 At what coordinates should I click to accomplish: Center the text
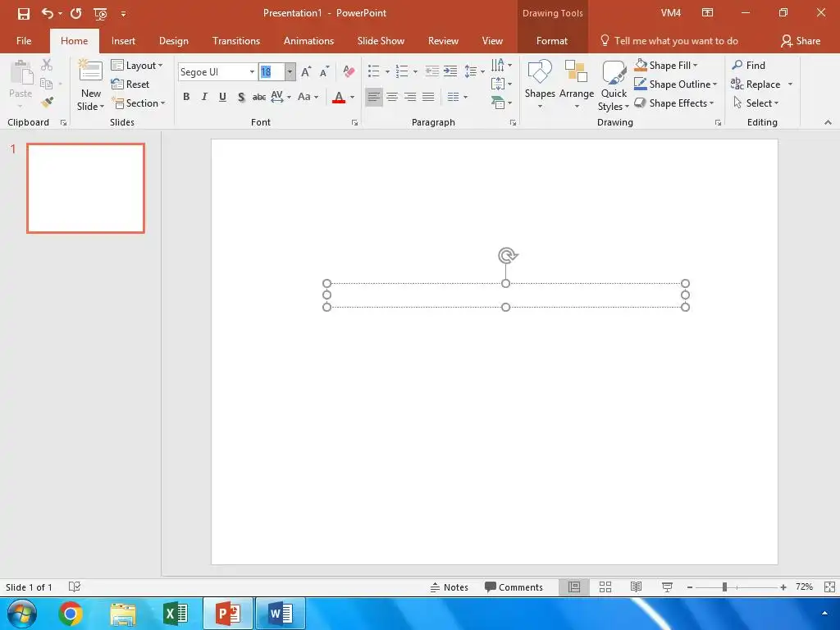click(x=392, y=97)
